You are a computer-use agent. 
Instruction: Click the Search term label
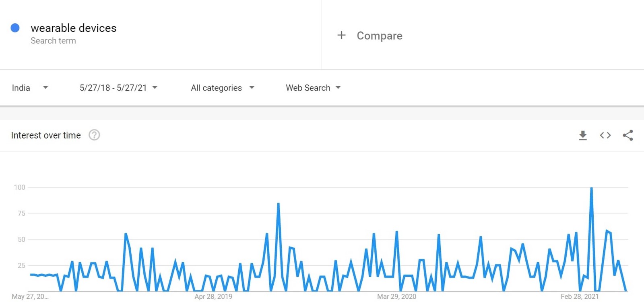point(53,41)
